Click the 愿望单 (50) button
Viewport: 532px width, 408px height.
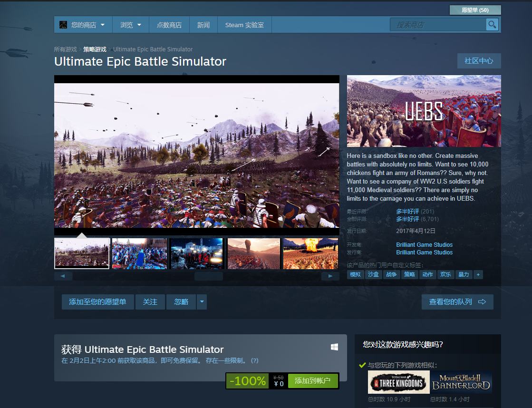[475, 10]
